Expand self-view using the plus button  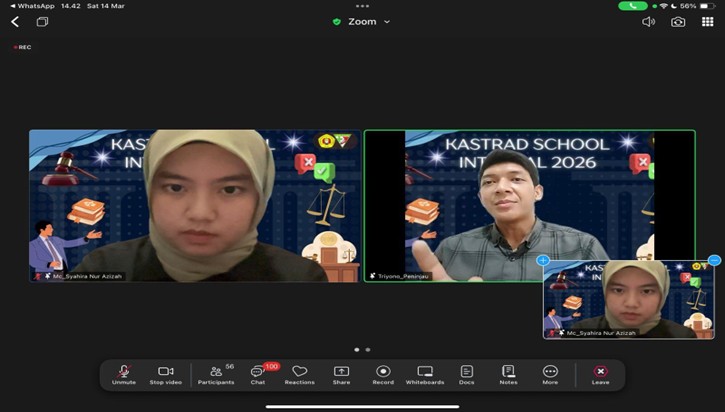coord(544,260)
